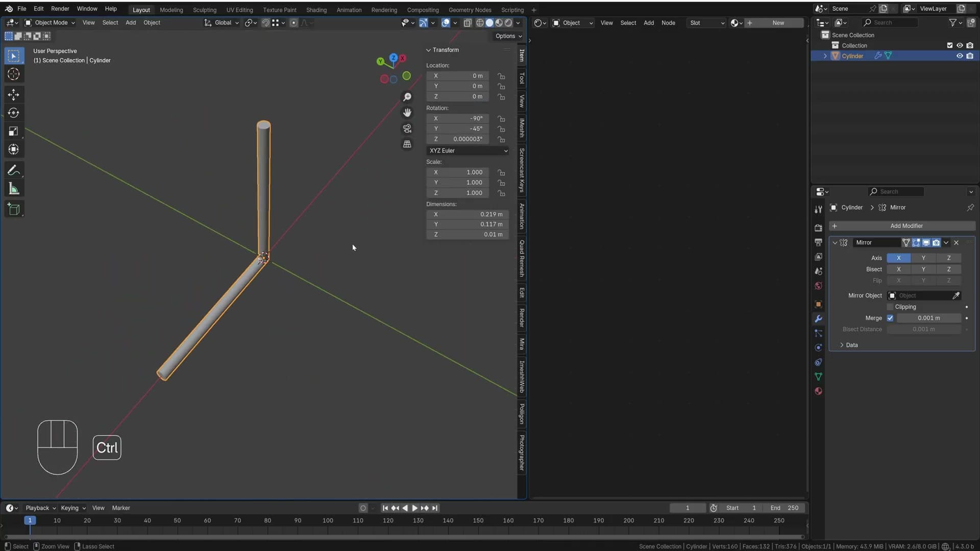
Task: Open Global transform orientation dropdown
Action: 222,22
